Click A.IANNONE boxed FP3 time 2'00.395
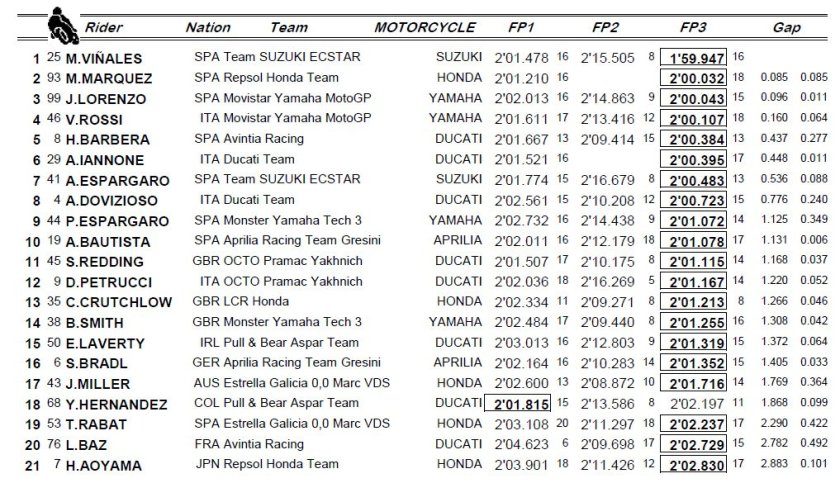This screenshot has width=840, height=483. [x=696, y=160]
